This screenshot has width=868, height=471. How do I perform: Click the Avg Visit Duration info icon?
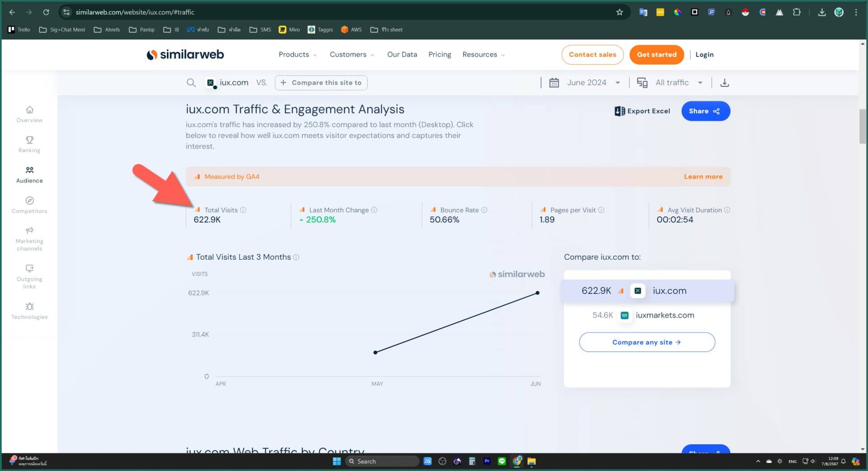(727, 210)
